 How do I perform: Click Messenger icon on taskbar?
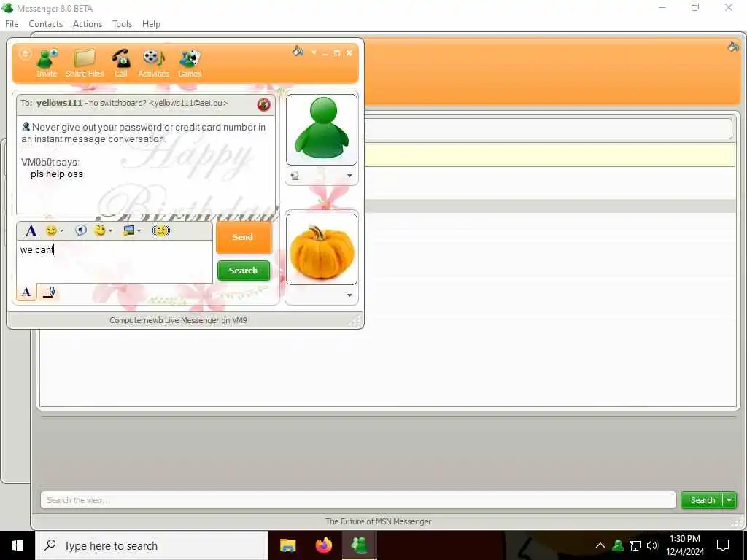[x=360, y=545]
